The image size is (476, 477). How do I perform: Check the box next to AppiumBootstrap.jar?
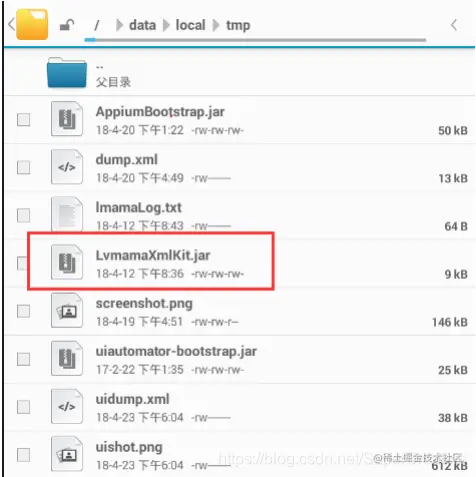tap(23, 119)
